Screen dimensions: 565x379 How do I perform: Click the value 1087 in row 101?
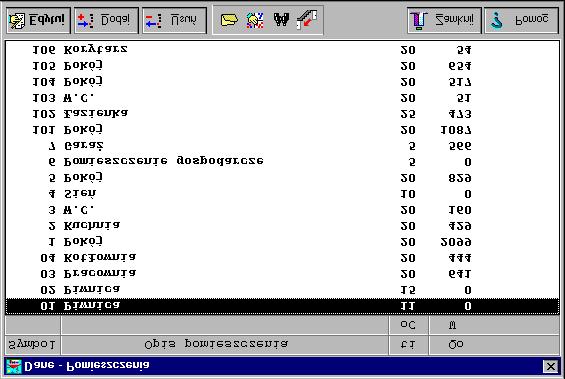click(x=456, y=130)
